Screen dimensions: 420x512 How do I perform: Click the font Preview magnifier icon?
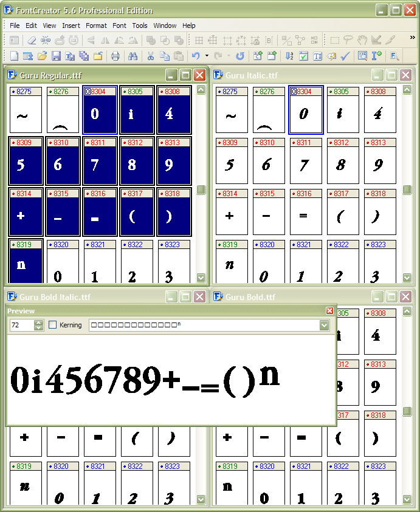362,56
